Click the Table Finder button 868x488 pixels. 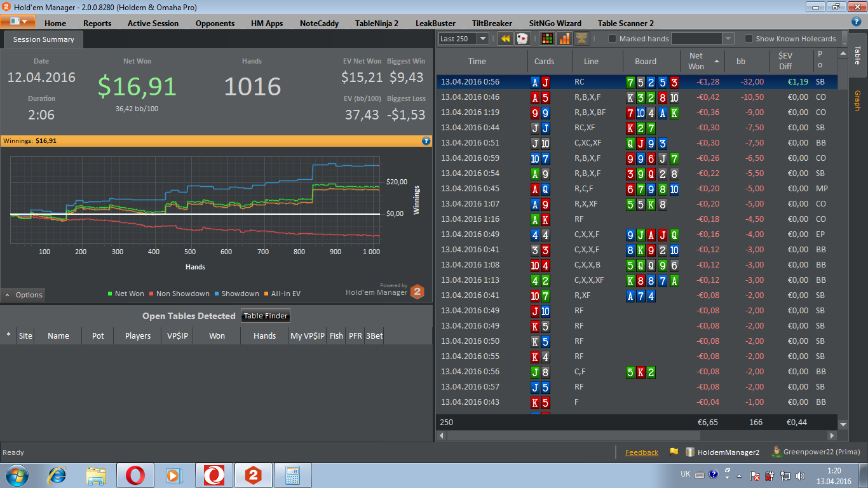[x=266, y=316]
